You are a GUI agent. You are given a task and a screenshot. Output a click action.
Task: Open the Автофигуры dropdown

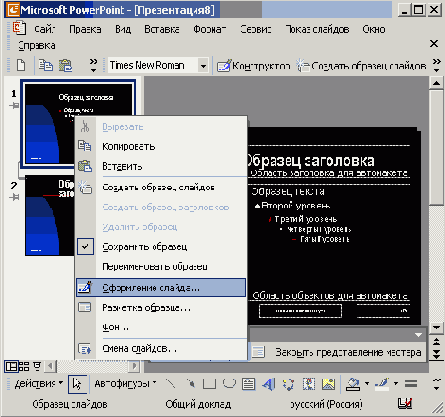coord(125,384)
